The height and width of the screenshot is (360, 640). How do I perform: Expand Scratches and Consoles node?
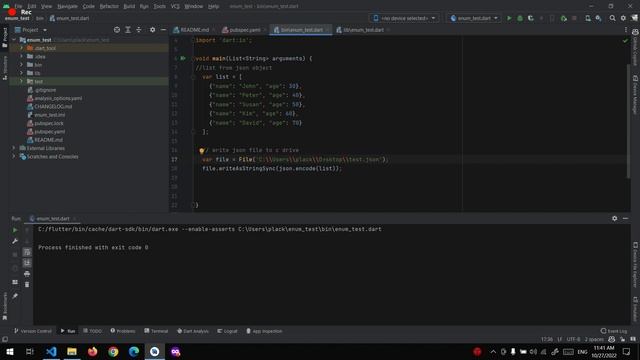(x=13, y=156)
